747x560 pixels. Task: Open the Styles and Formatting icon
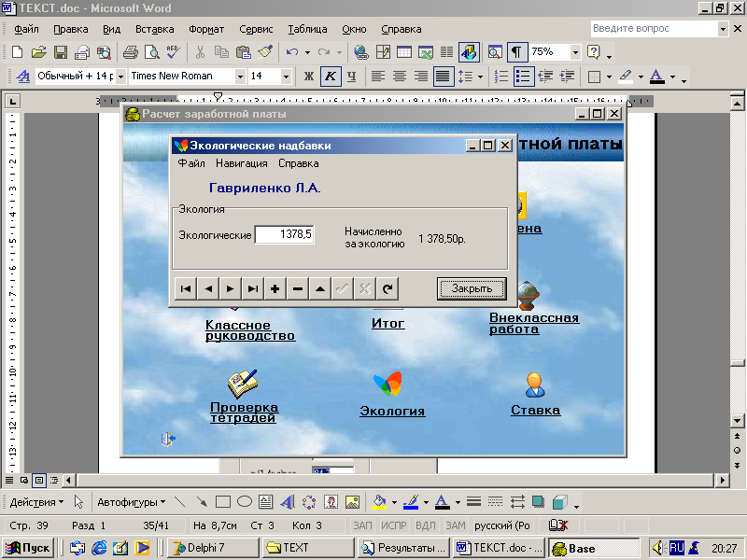pos(22,77)
